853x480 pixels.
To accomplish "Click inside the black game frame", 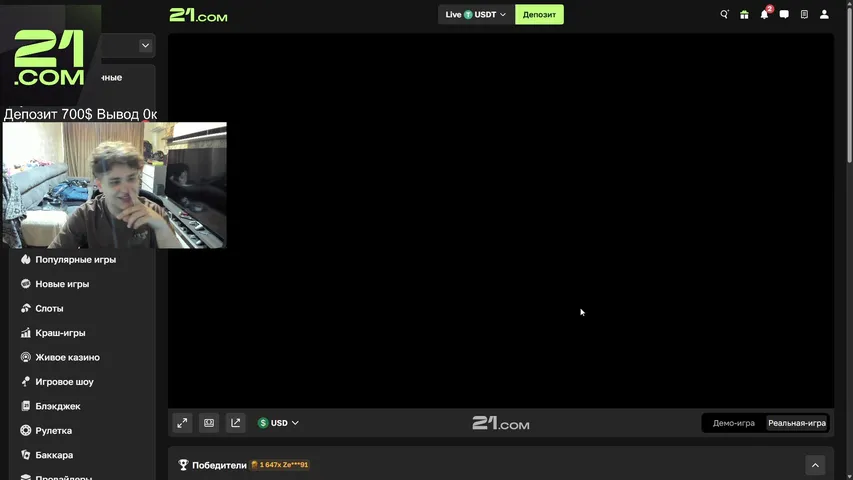I will pos(500,220).
